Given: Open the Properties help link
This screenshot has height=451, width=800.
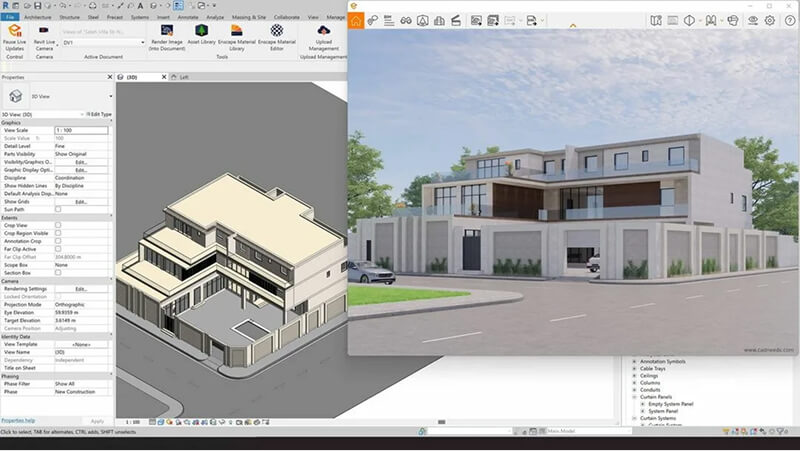Looking at the screenshot, I should [18, 421].
